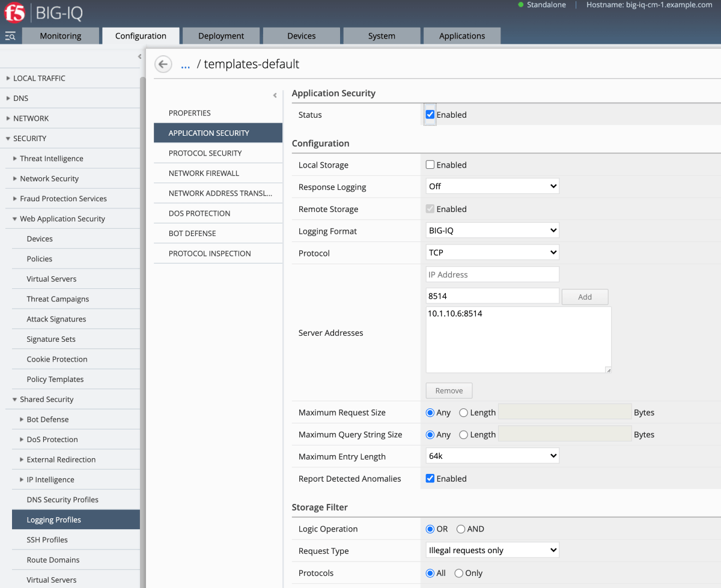Expand NETWORK section in sidebar
721x588 pixels.
(x=8, y=118)
